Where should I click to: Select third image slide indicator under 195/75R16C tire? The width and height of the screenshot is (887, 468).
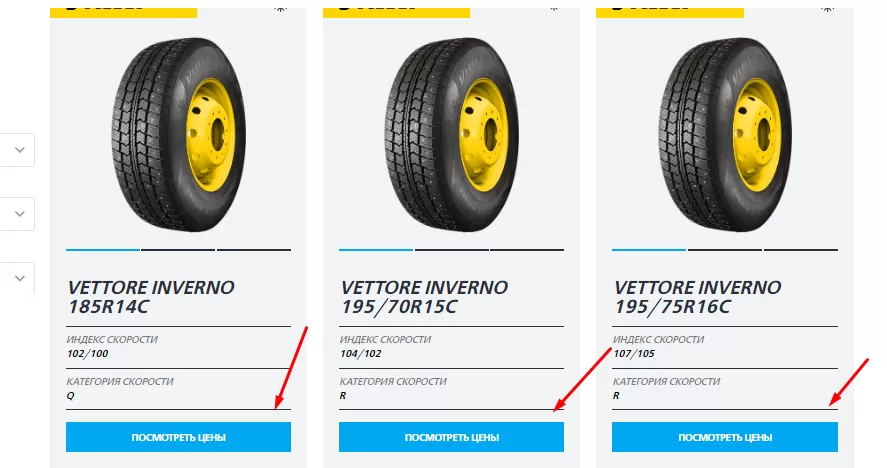[800, 249]
